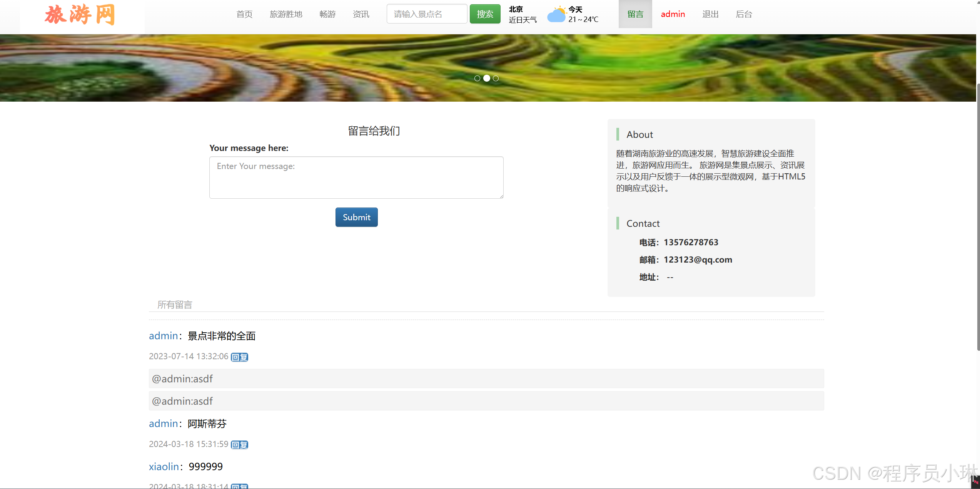This screenshot has width=980, height=489.
Task: Select the 所有留言 tab
Action: pos(175,305)
